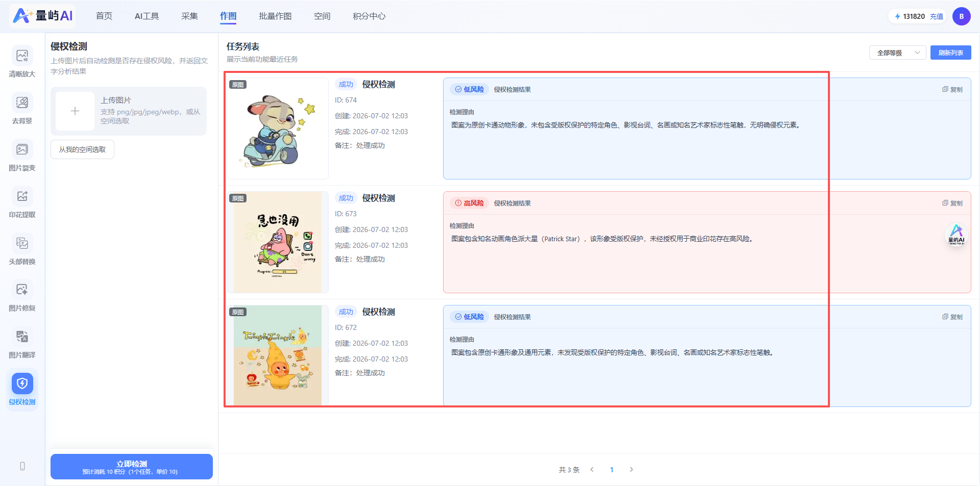Image resolution: width=980 pixels, height=486 pixels.
Task: Select the 侵权检测 shield icon
Action: click(22, 383)
